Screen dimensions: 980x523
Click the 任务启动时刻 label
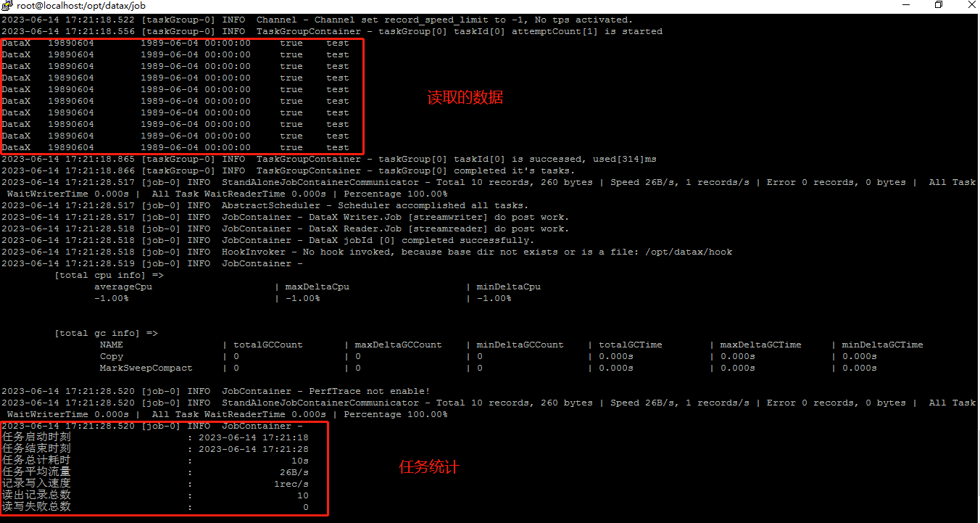point(36,437)
